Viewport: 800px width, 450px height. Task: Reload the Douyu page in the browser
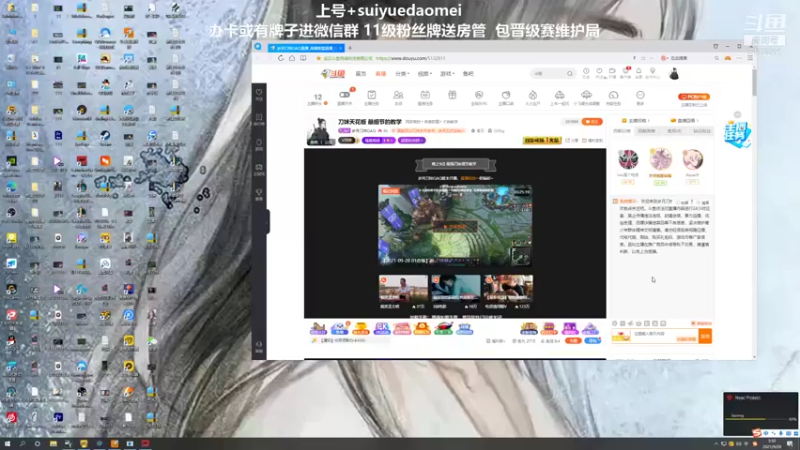click(281, 58)
